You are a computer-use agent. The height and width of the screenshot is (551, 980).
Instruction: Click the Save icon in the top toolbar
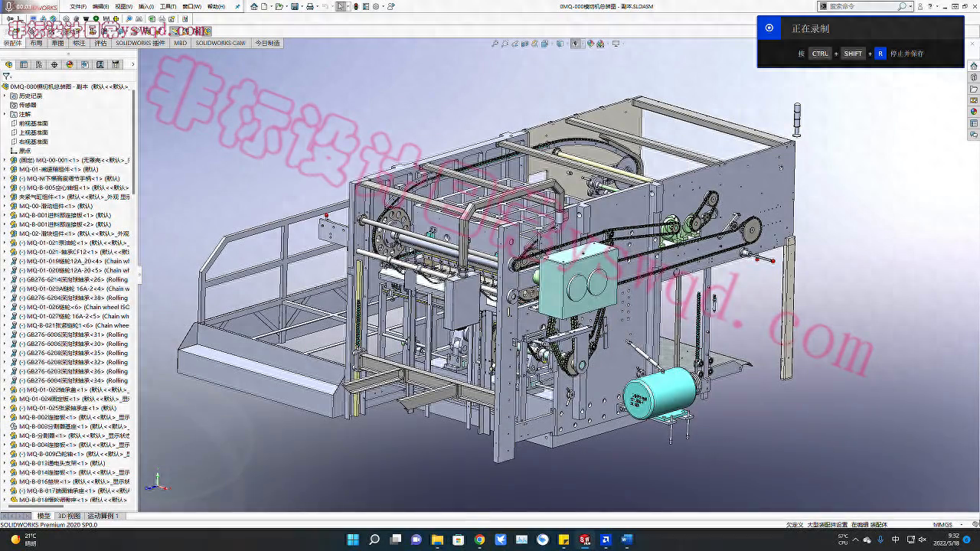tap(294, 7)
